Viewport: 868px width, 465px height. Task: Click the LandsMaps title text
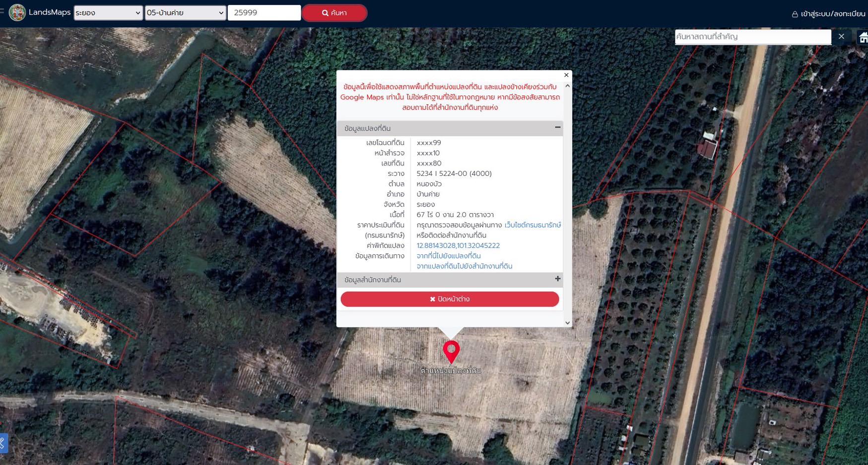[50, 12]
